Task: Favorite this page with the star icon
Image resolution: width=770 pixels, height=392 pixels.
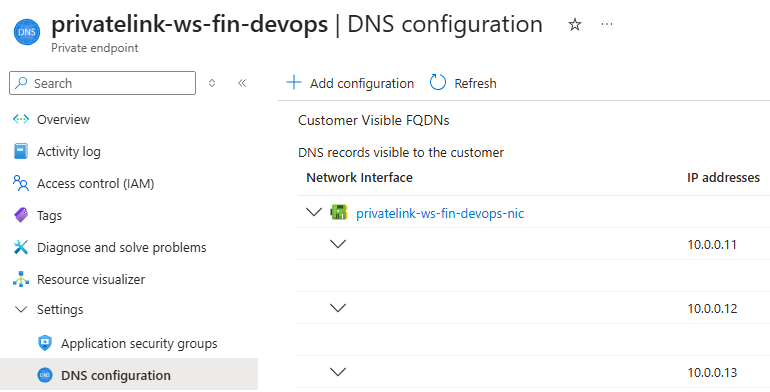Action: (575, 25)
